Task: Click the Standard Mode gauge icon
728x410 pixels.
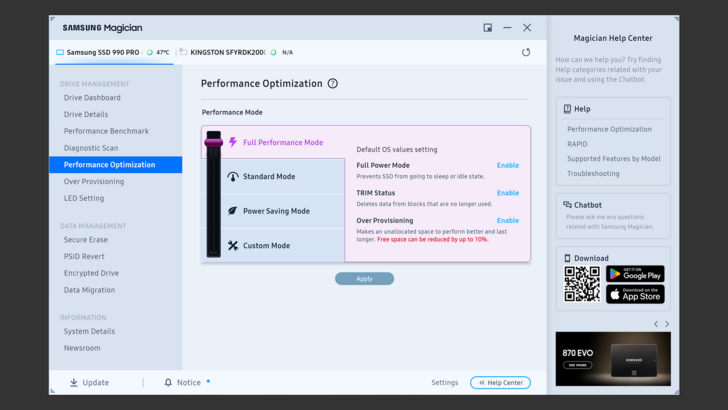Action: [233, 177]
